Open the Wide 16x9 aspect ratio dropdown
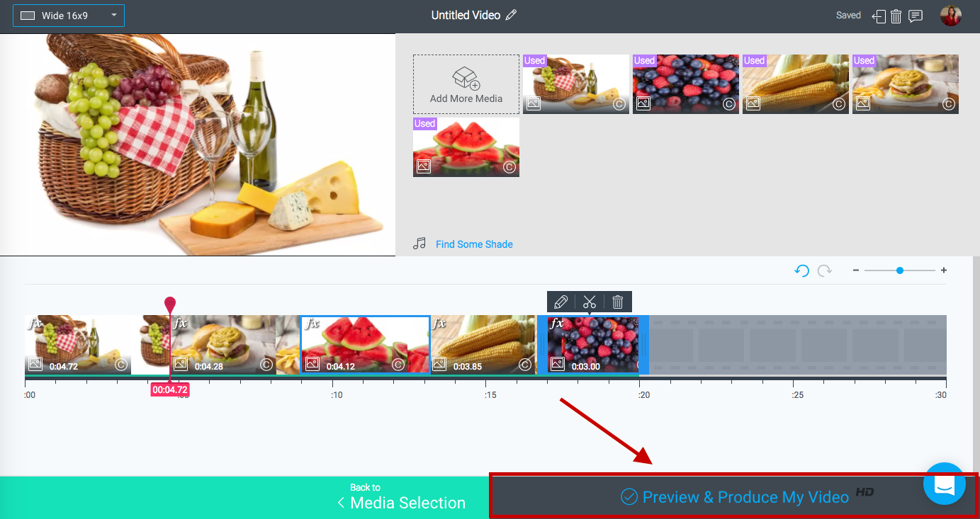 point(69,16)
